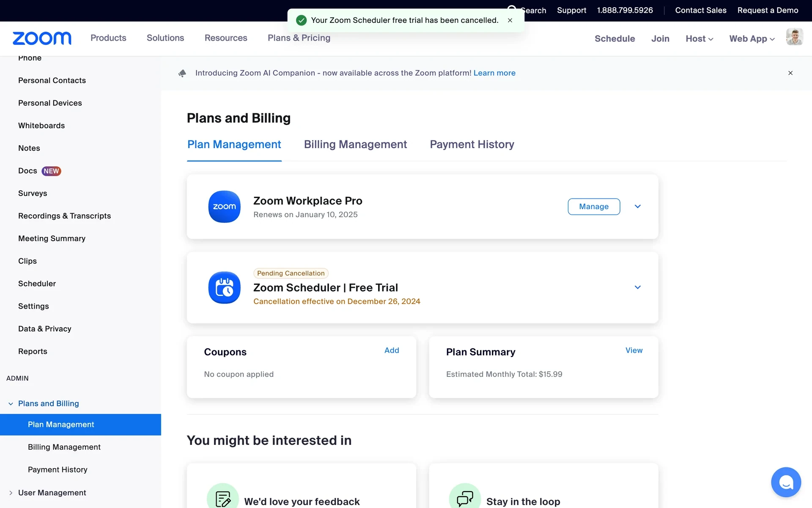Expand the Zoom Scheduler Free Trial details
The width and height of the screenshot is (812, 508).
(638, 287)
